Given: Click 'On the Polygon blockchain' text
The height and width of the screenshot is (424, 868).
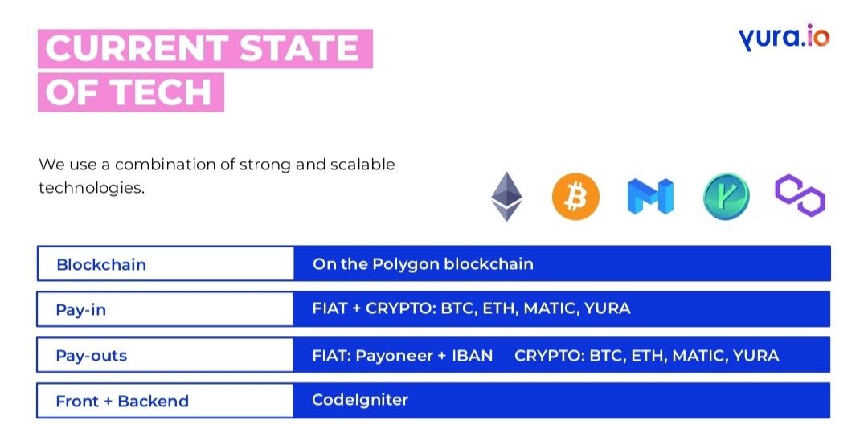Looking at the screenshot, I should (x=423, y=263).
